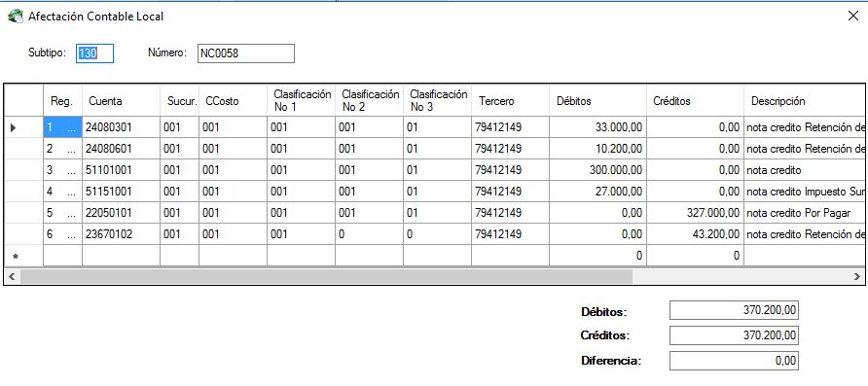Select account cell 24080601
Image resolution: width=868 pixels, height=386 pixels.
(121, 149)
